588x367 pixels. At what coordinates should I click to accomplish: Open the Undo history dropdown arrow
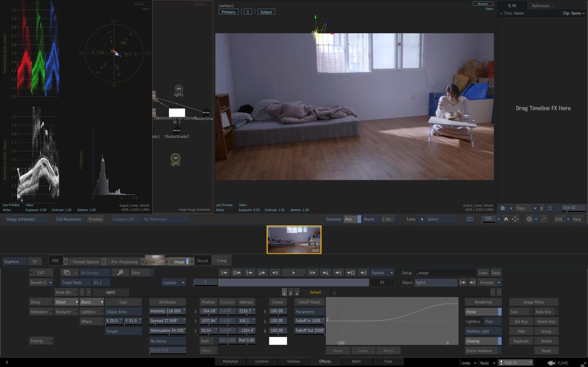pyautogui.click(x=475, y=363)
